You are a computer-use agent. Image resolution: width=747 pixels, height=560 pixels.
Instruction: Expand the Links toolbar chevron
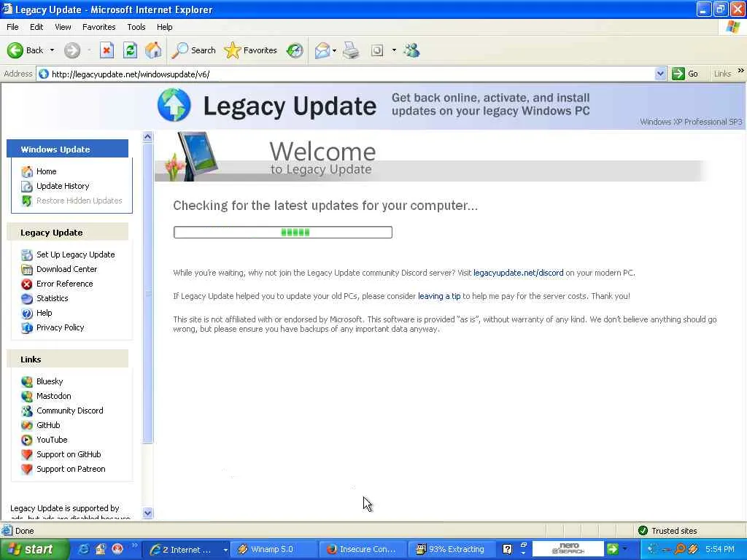pyautogui.click(x=741, y=71)
